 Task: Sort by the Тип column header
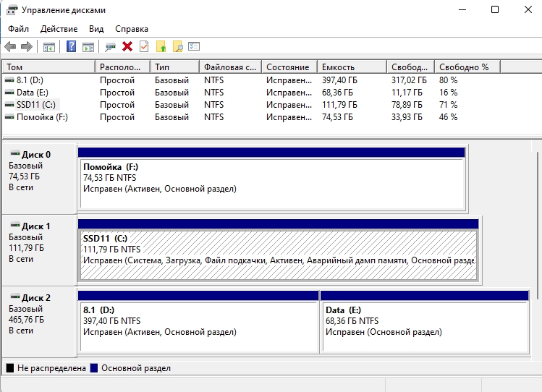click(175, 67)
